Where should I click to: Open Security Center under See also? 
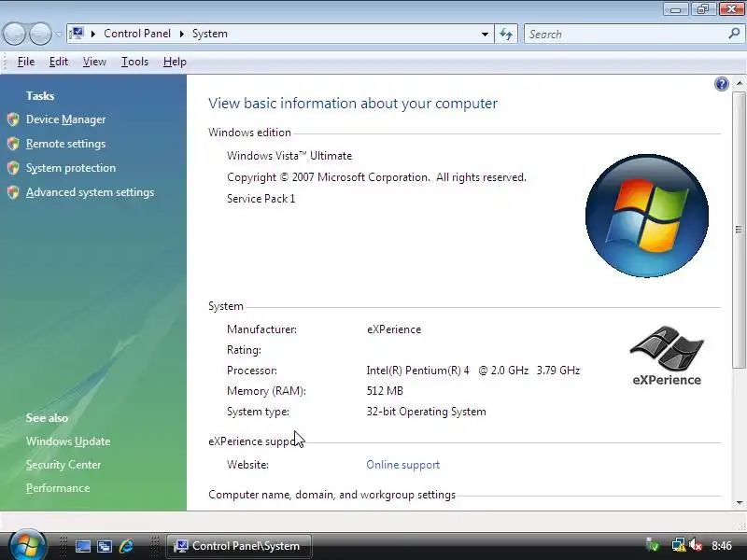point(63,465)
